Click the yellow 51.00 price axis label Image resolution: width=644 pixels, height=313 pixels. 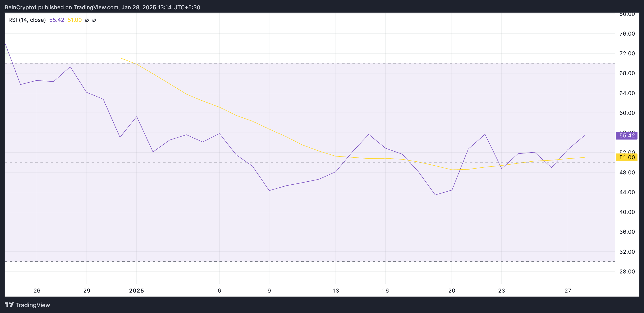click(627, 157)
